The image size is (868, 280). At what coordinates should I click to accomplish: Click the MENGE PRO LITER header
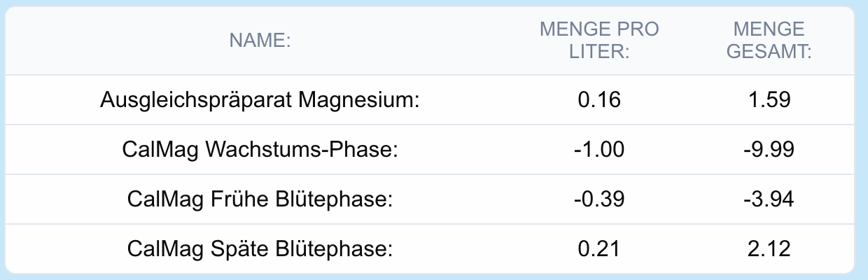599,41
